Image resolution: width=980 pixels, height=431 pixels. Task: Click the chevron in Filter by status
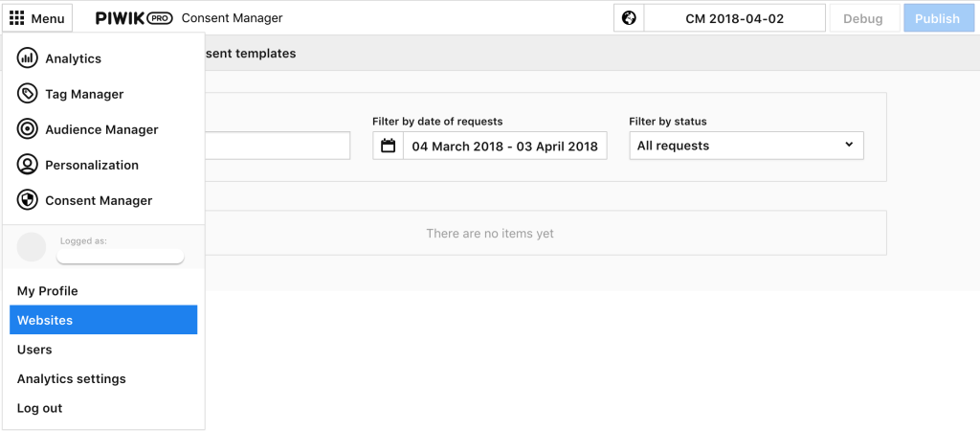tap(849, 145)
